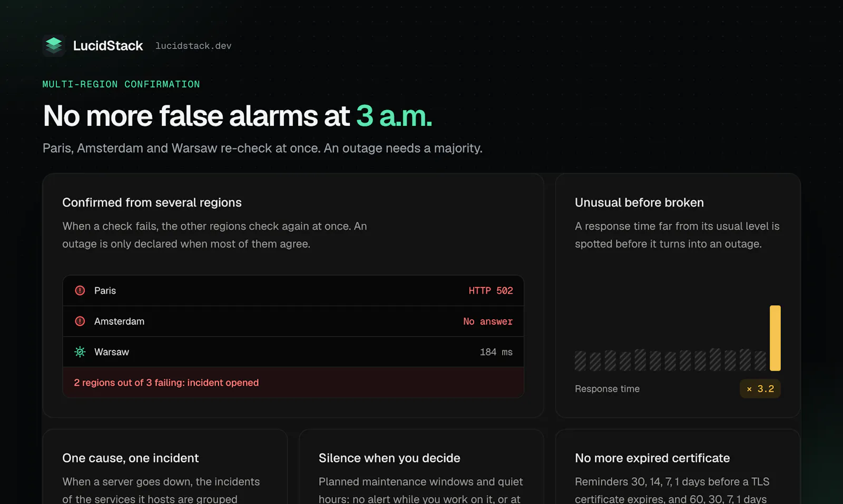This screenshot has width=843, height=504.
Task: Click the No answer status value
Action: coord(488,321)
